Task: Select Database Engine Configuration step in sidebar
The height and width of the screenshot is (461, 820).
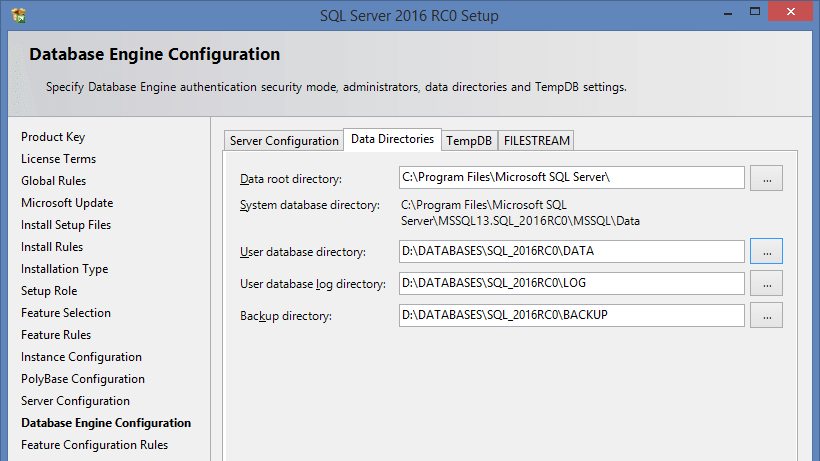Action: coord(106,423)
